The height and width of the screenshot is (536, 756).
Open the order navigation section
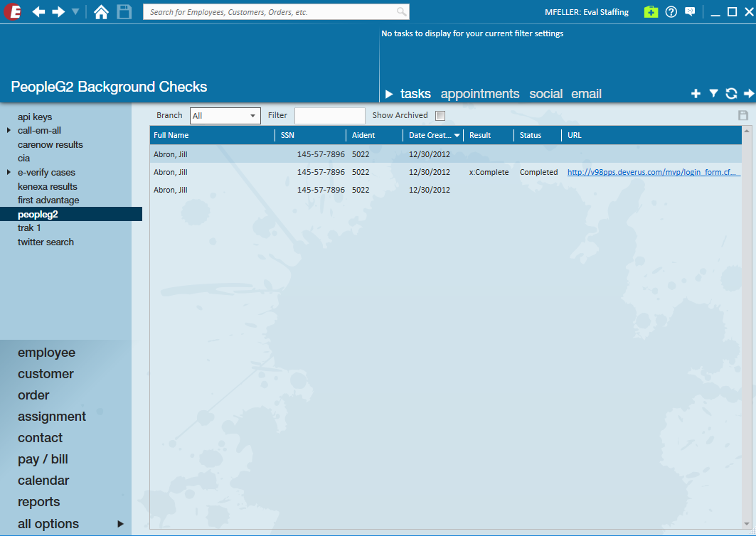coord(33,395)
